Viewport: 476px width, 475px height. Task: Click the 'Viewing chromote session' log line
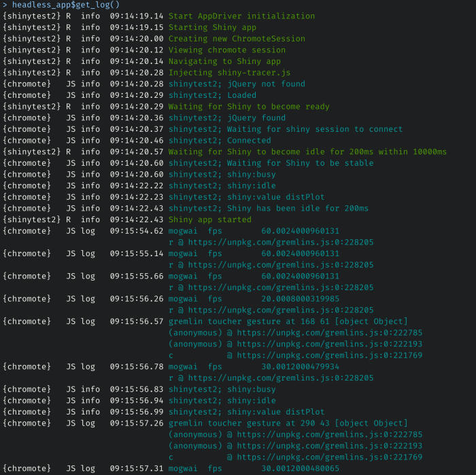tap(227, 50)
